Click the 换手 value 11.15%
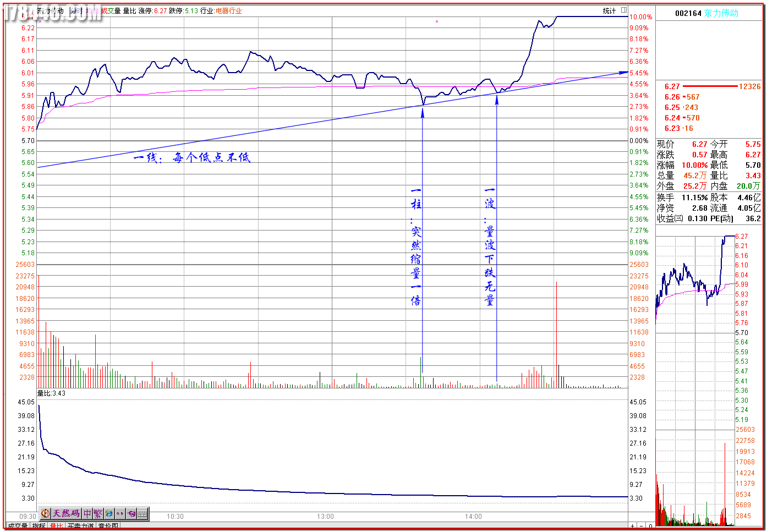 point(694,198)
